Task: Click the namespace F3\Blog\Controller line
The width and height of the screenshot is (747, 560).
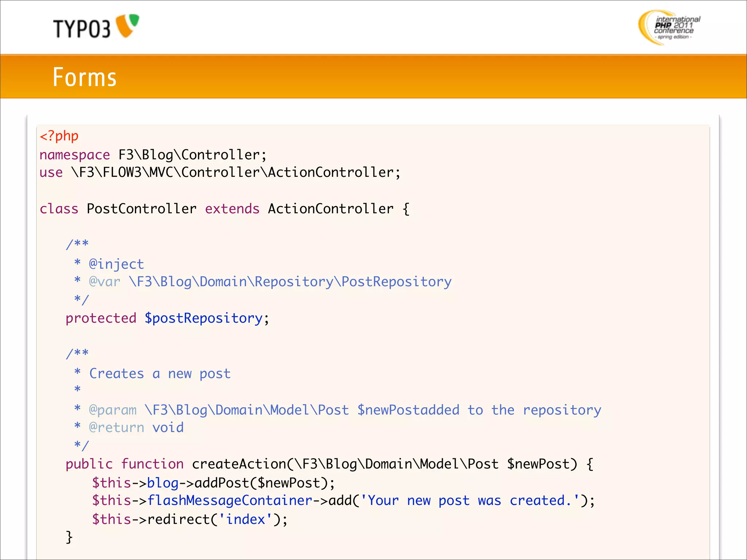Action: pyautogui.click(x=153, y=155)
